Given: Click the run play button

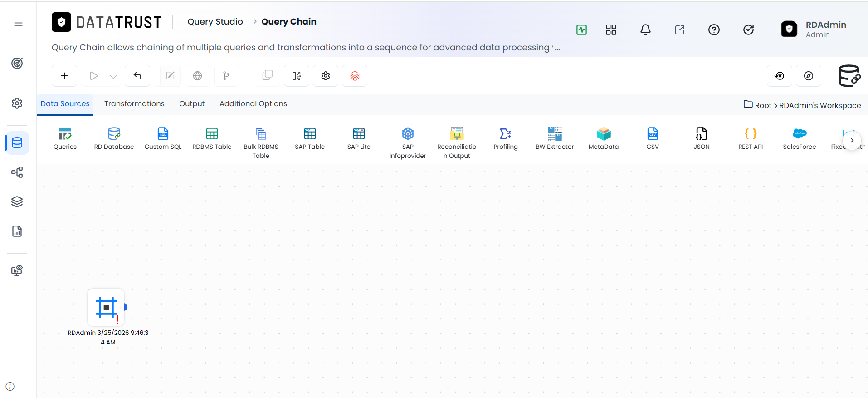Looking at the screenshot, I should (x=93, y=76).
